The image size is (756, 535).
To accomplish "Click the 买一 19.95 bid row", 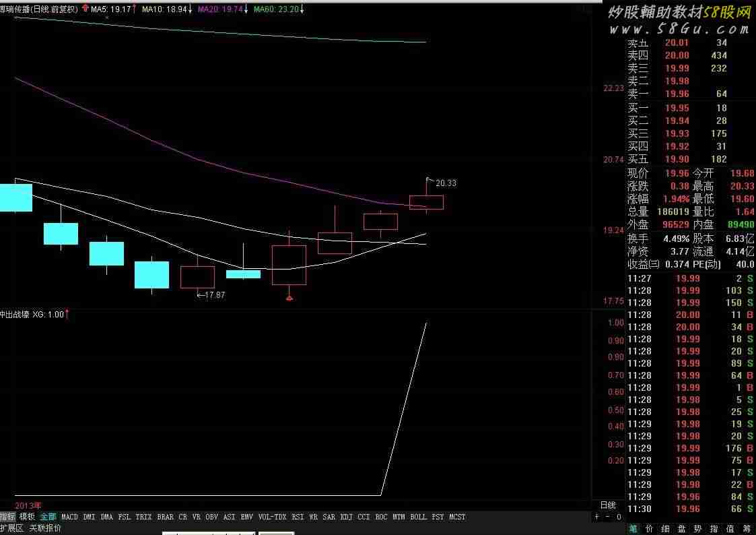I will pyautogui.click(x=677, y=108).
